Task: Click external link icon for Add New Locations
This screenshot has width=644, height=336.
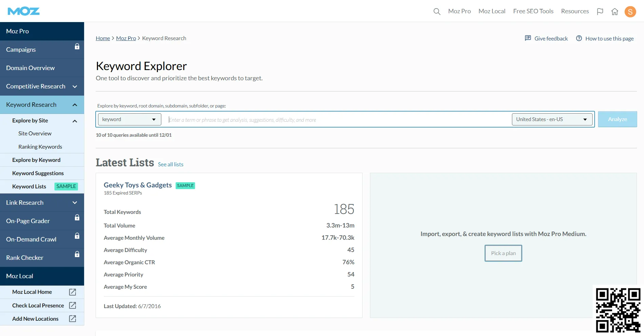Action: [73, 318]
